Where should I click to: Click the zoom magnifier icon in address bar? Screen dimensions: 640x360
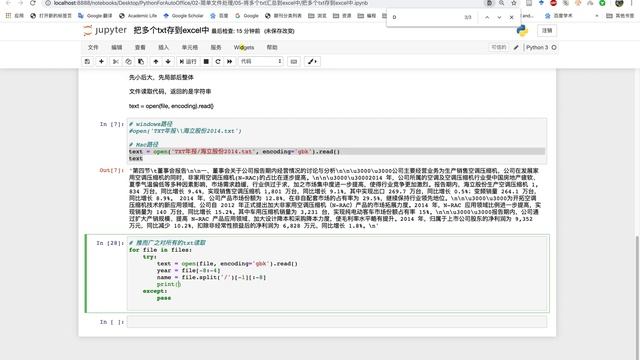click(x=502, y=3)
